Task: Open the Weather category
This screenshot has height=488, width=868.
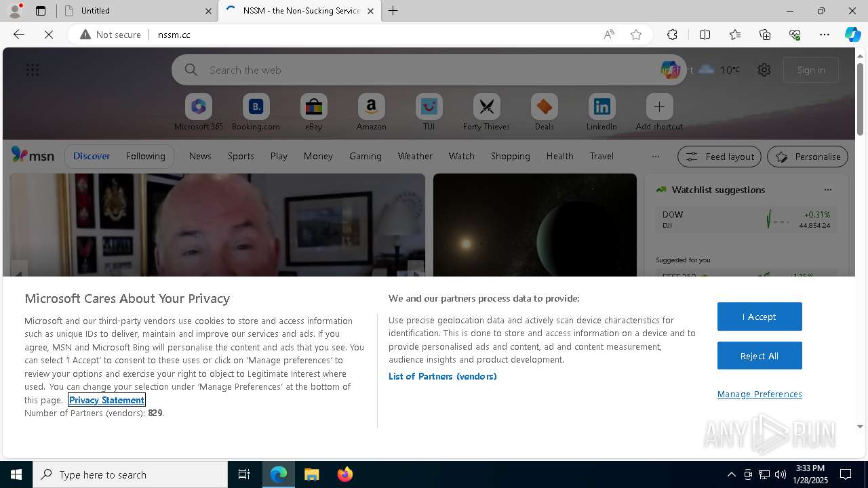Action: 415,156
